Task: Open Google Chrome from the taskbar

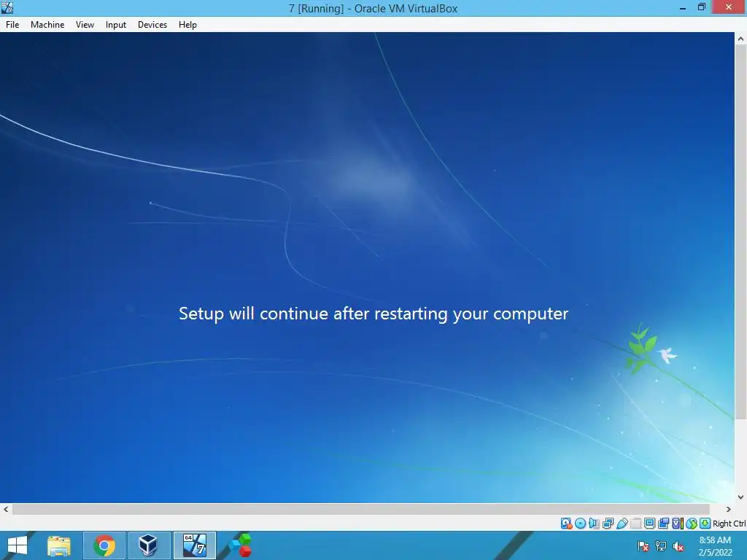Action: tap(104, 545)
